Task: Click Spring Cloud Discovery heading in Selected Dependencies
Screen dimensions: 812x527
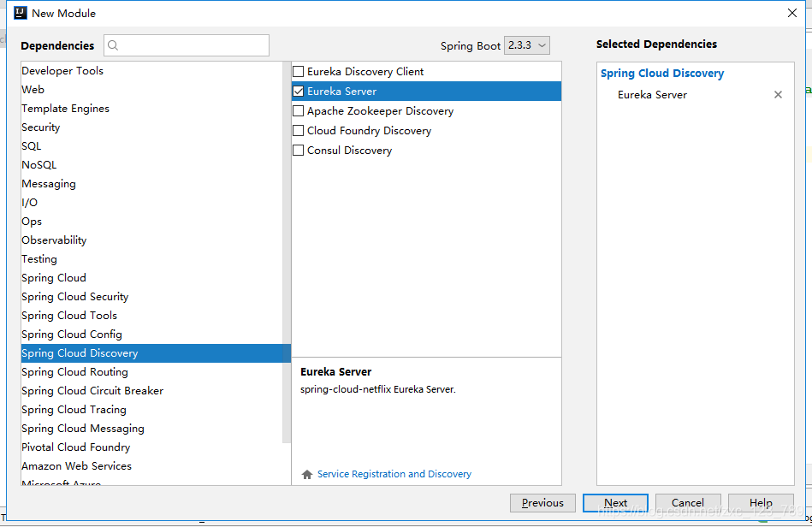Action: 661,74
